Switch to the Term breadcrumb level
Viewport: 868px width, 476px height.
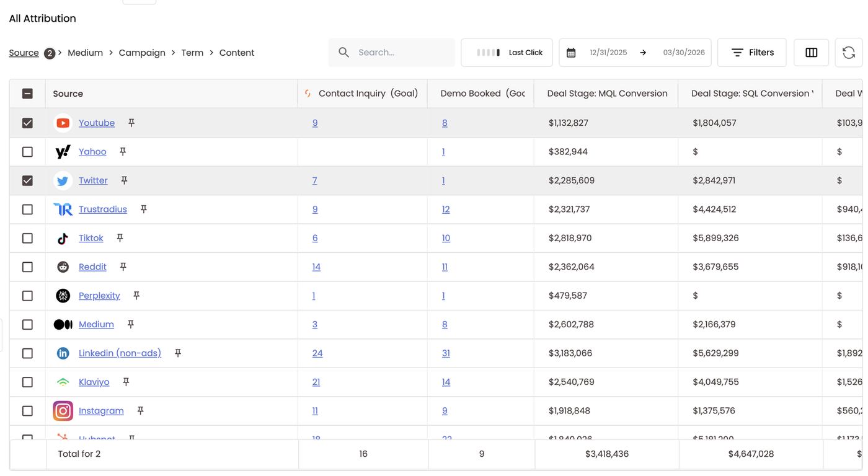click(192, 53)
